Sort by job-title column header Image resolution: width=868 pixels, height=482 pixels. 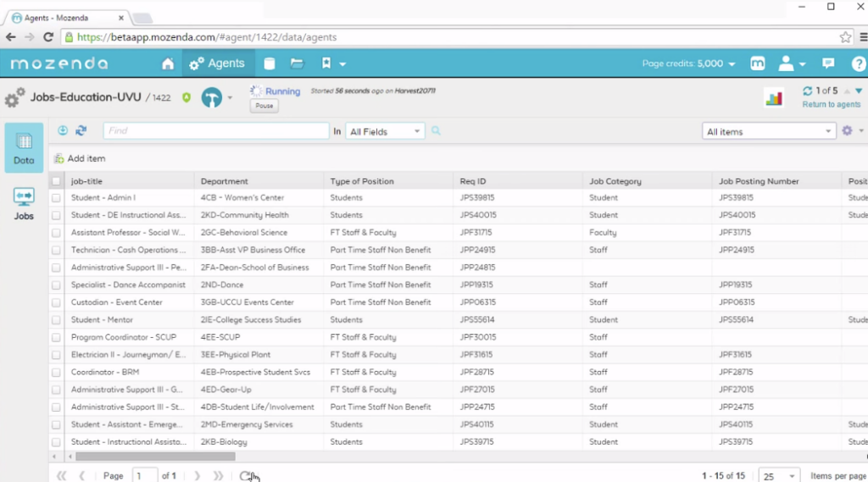[x=129, y=181]
